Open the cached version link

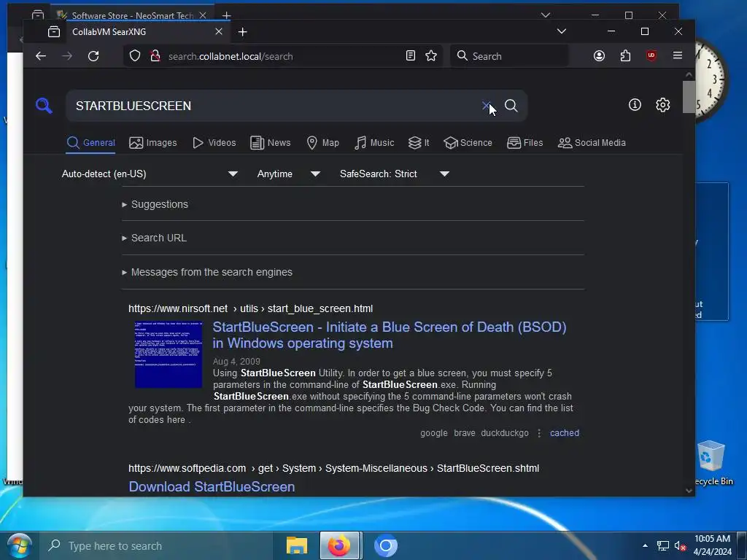(x=565, y=433)
